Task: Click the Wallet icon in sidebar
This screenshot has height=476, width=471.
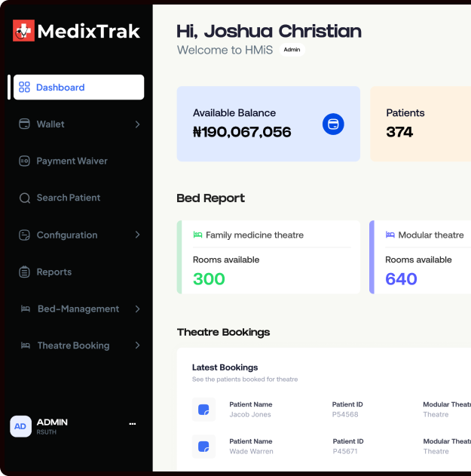Action: (24, 124)
